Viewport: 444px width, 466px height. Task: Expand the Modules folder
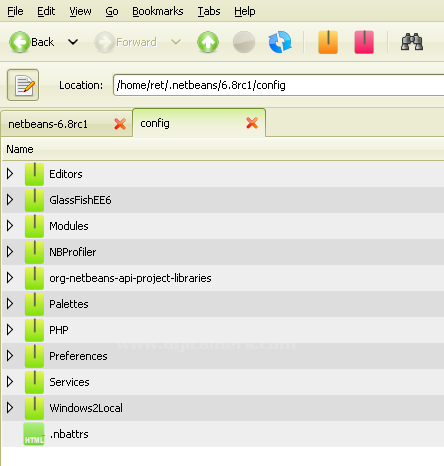coord(10,226)
